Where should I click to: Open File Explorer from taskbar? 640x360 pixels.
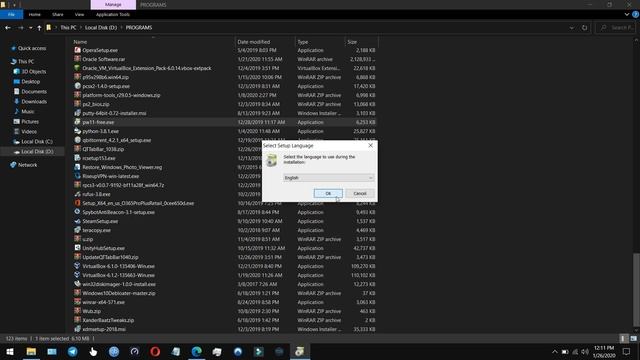[31, 351]
